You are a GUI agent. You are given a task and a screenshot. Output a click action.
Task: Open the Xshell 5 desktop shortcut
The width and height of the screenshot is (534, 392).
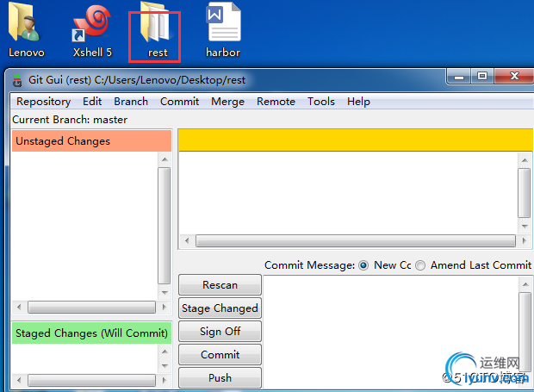[x=92, y=30]
